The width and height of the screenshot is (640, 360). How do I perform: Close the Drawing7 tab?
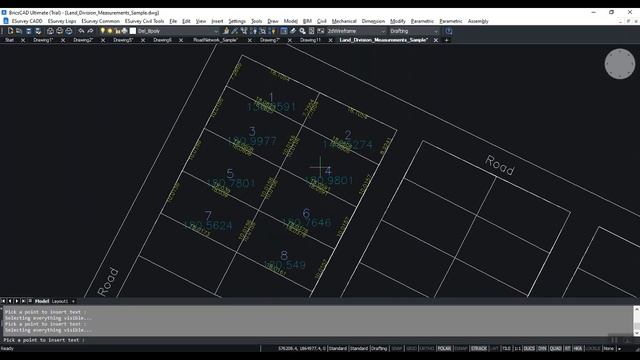(290, 40)
